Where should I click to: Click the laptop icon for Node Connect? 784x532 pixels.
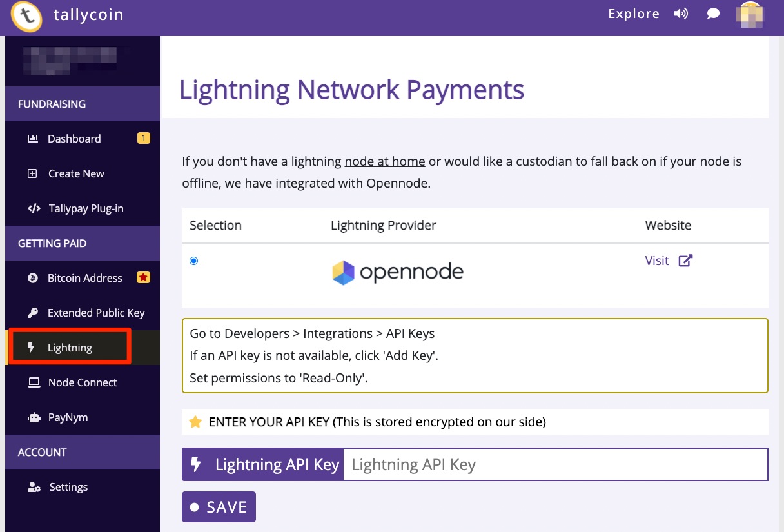point(34,382)
